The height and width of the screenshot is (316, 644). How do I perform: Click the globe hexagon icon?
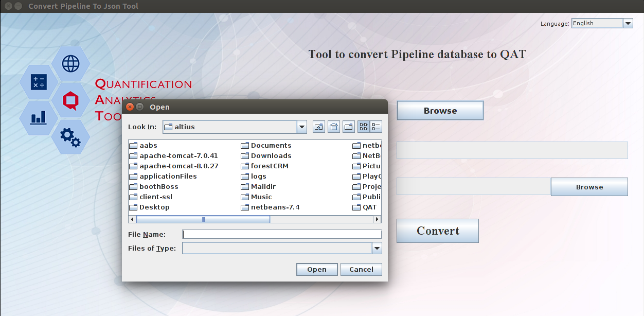click(71, 64)
